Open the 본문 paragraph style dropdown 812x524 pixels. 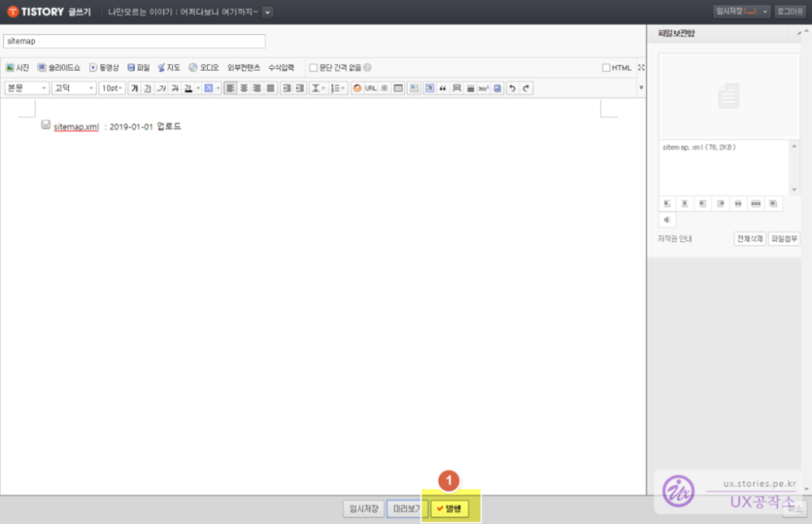(27, 88)
